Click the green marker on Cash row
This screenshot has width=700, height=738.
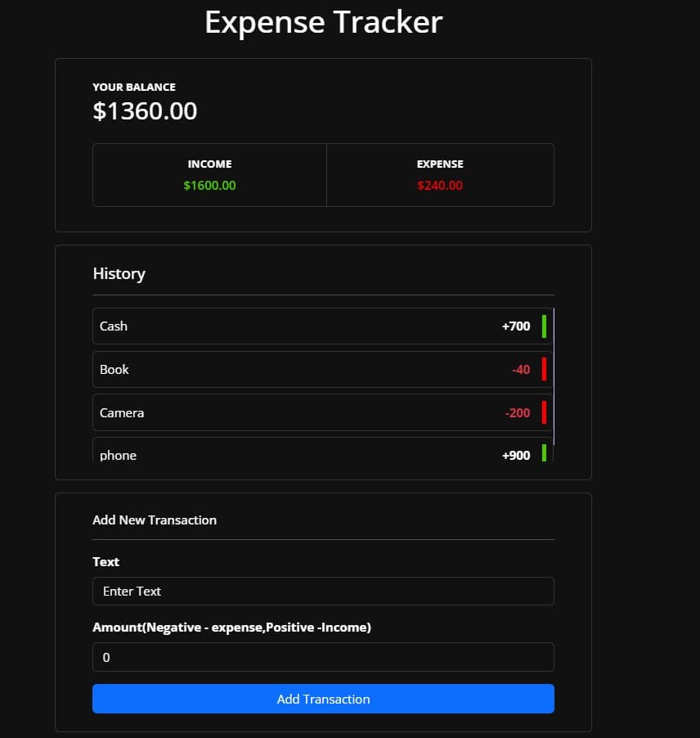point(545,326)
